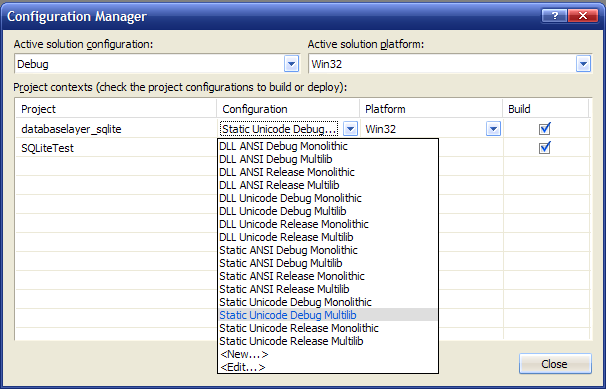Image resolution: width=606 pixels, height=389 pixels.
Task: Uncheck Build for SQLiteTest
Action: (x=545, y=148)
